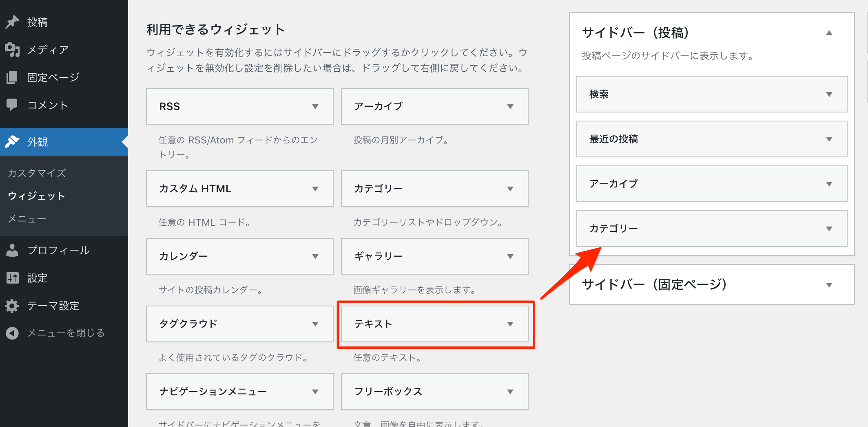Collapse the サイドバー（投稿）panel with its arrow
The width and height of the screenshot is (868, 427).
[x=829, y=33]
